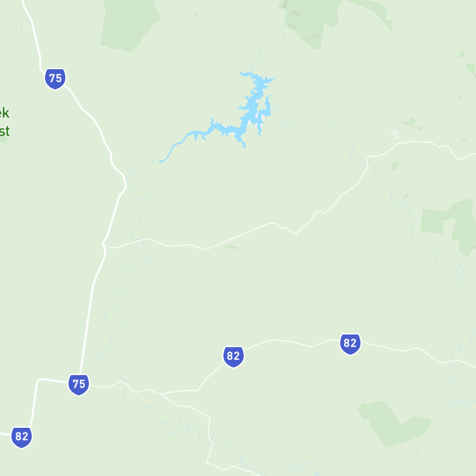476x476 pixels.
Task: Select the green forest polygon in the bottom-right
Action: point(395,423)
